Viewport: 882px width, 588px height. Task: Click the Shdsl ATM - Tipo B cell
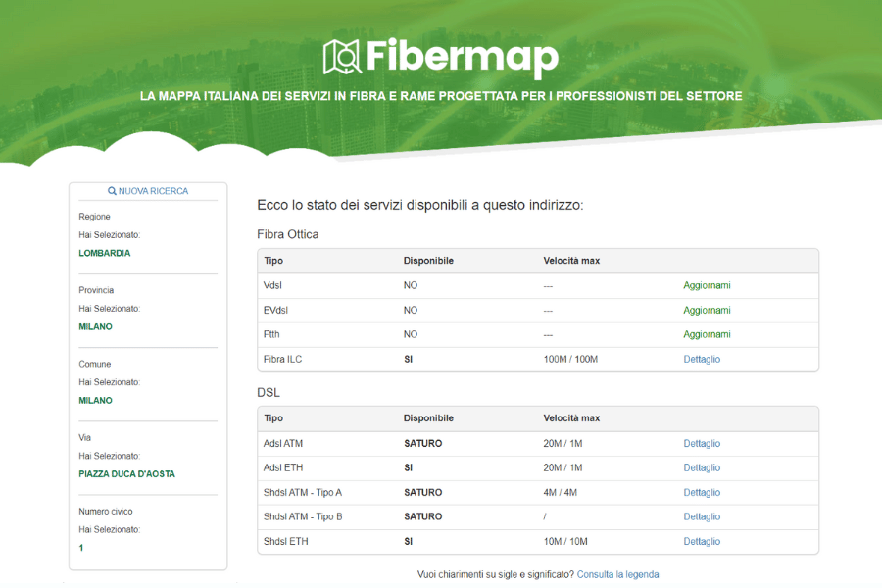coord(303,516)
